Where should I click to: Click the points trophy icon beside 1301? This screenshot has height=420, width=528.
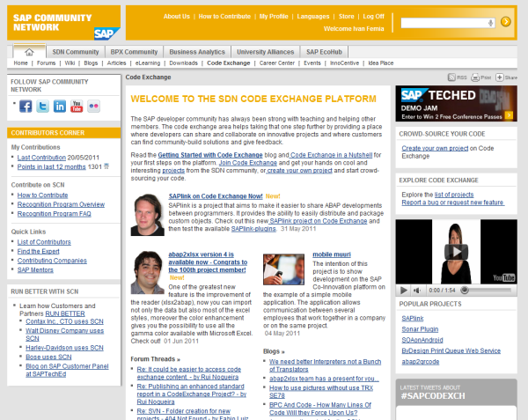(106, 166)
